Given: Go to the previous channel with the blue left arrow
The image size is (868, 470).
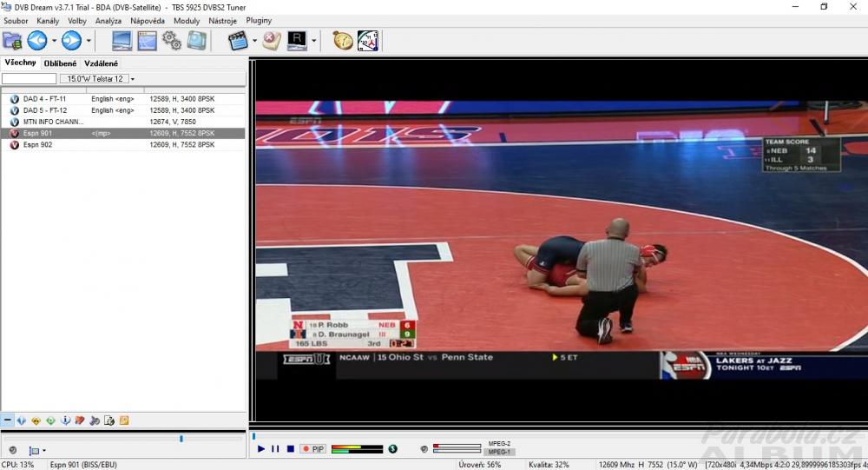Looking at the screenshot, I should click(x=37, y=41).
